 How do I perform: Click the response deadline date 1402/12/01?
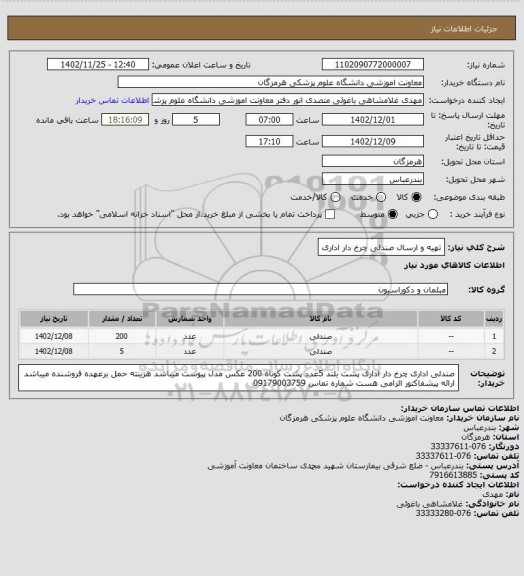[373, 120]
